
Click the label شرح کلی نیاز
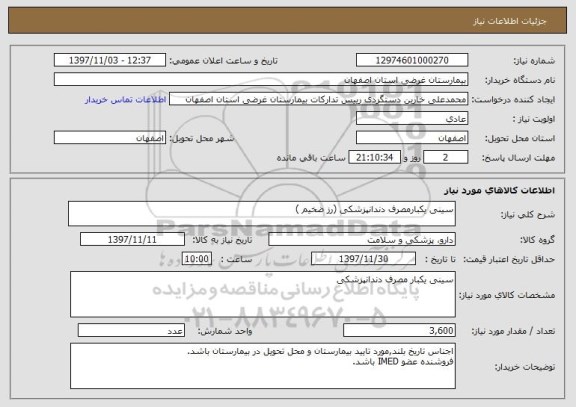click(528, 215)
